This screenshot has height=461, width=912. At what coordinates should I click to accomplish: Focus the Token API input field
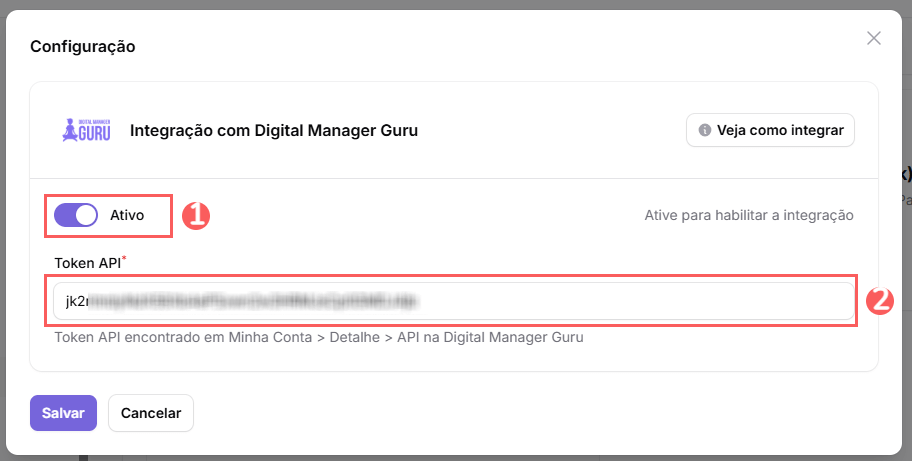click(600, 300)
